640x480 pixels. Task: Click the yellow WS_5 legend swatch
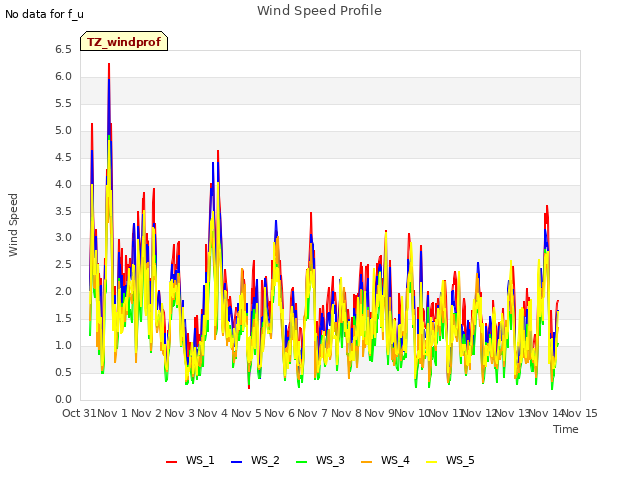(431, 462)
